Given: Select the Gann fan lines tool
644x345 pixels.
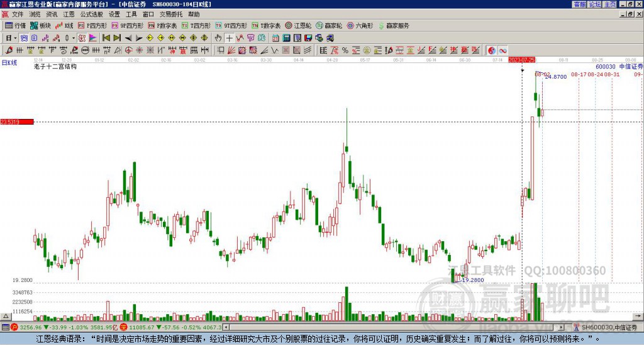Looking at the screenshot, I should [x=231, y=50].
